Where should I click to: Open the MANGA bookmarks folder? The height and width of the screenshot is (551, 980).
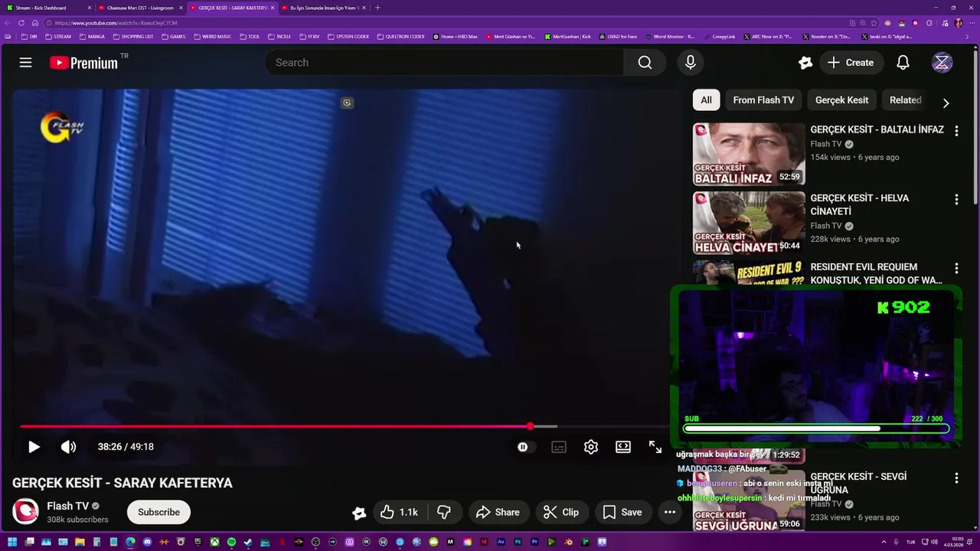click(92, 36)
